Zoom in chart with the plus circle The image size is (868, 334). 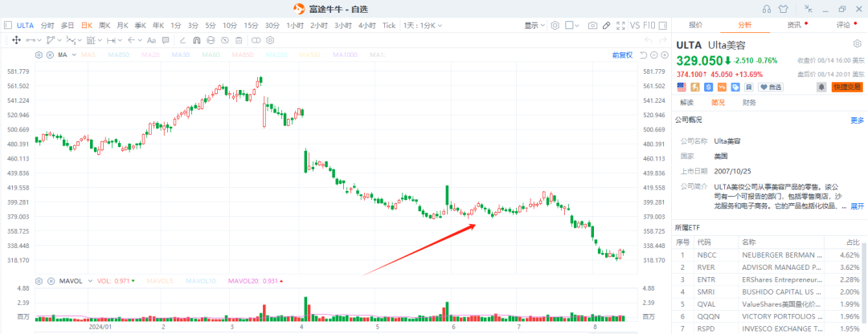click(665, 55)
